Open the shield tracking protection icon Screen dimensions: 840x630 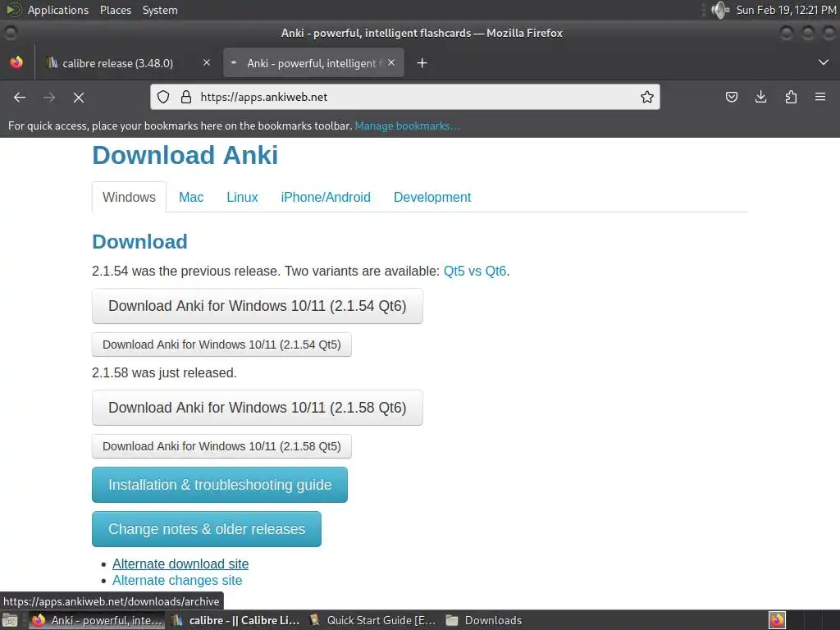tap(163, 97)
